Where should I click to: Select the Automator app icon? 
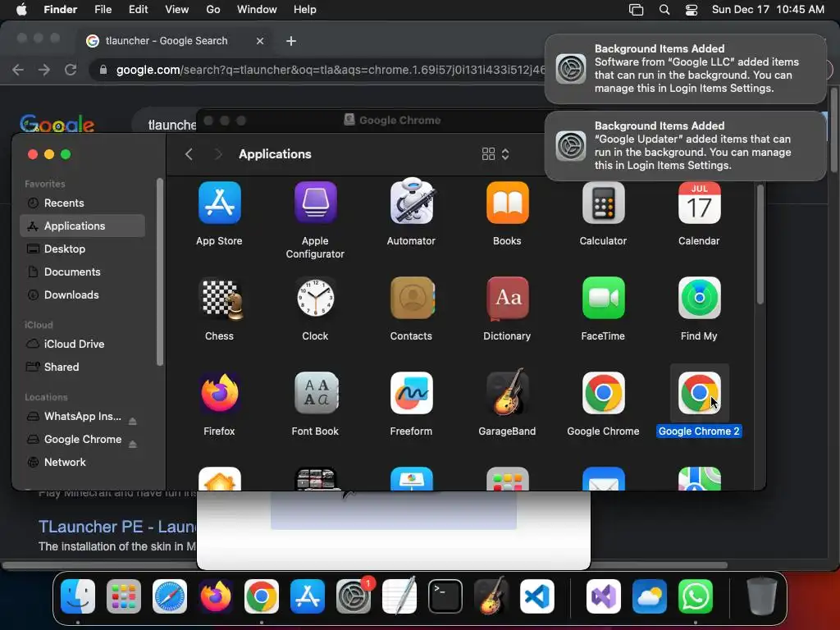point(411,202)
